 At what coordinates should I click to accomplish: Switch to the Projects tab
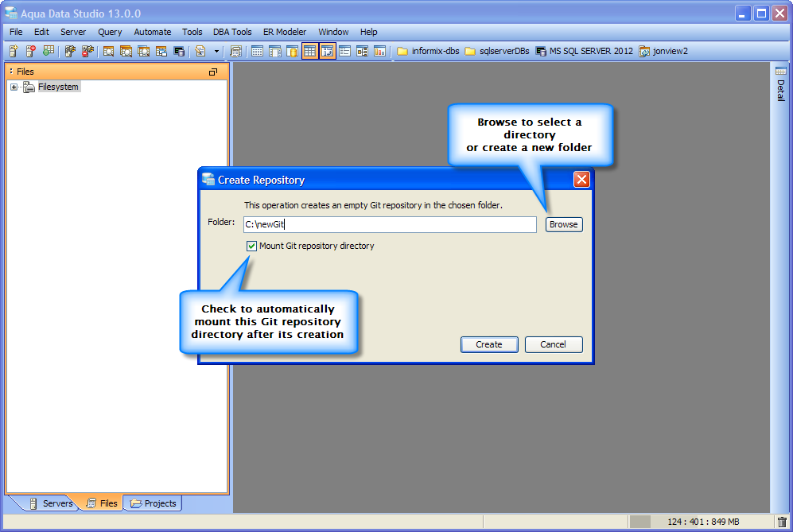point(154,503)
